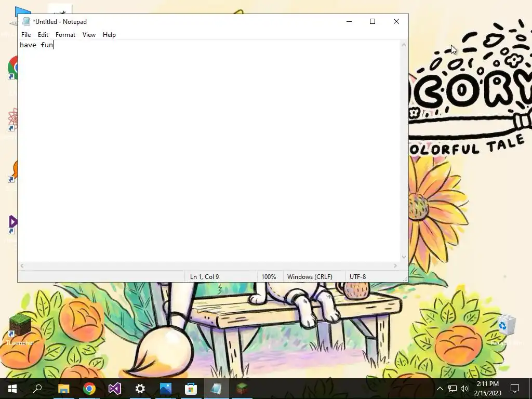
Task: Open File Explorer from the taskbar
Action: (x=63, y=389)
